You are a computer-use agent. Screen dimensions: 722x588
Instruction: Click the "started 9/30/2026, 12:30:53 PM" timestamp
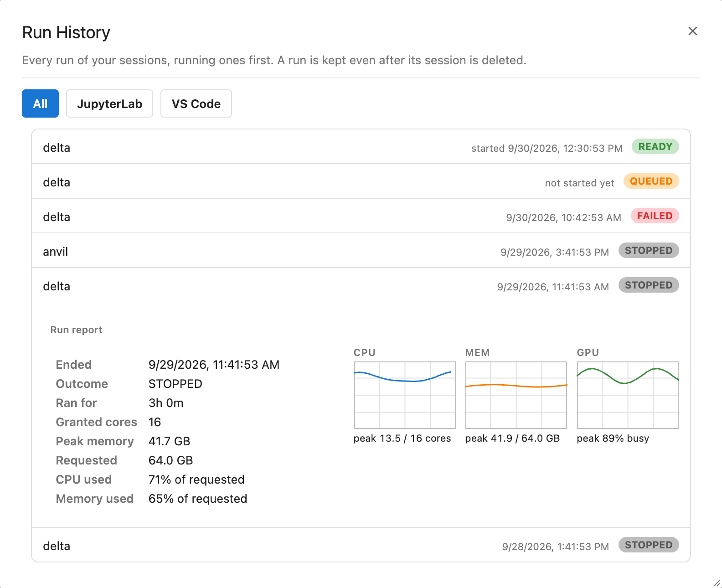pos(547,149)
